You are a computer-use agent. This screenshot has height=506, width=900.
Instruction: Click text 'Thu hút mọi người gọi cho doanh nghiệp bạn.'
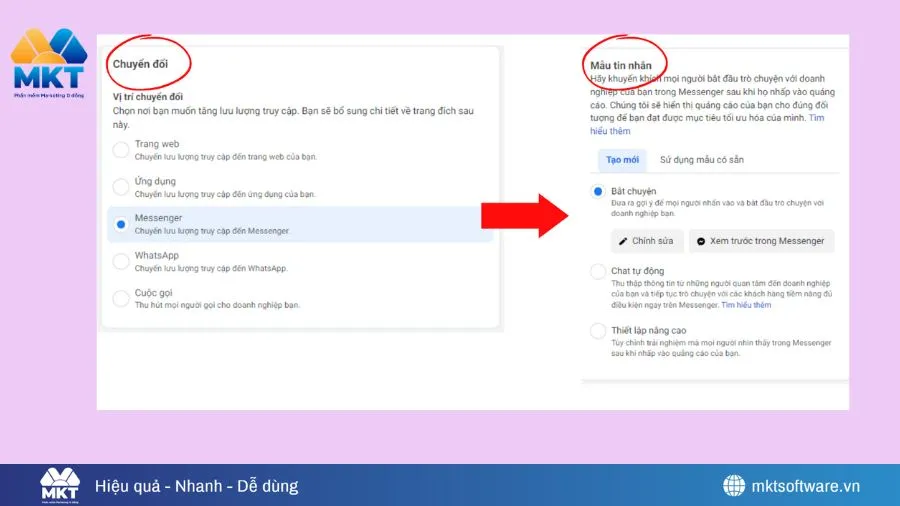tap(218, 305)
